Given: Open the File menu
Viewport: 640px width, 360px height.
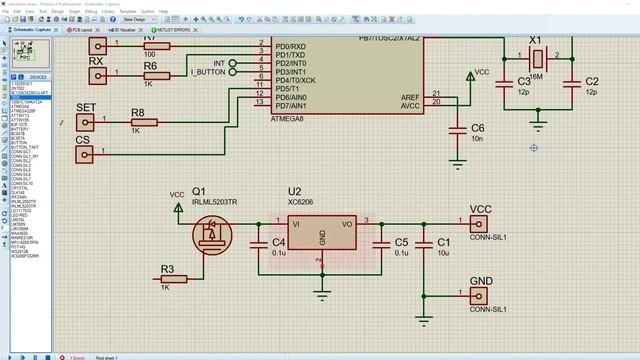Looking at the screenshot, I should (x=5, y=11).
